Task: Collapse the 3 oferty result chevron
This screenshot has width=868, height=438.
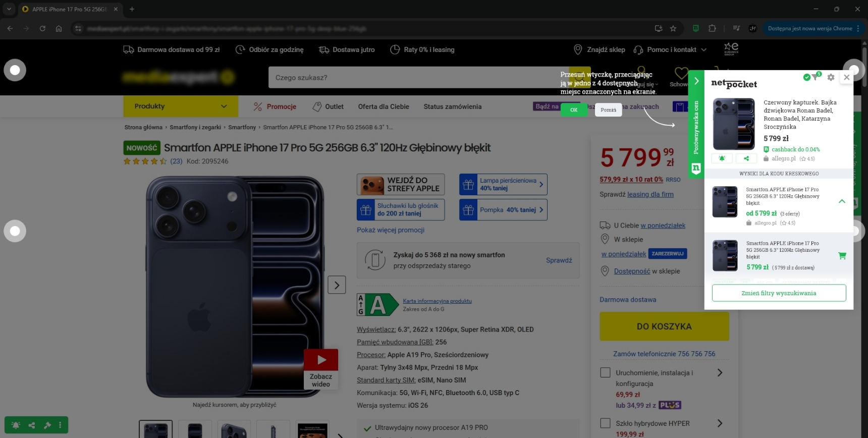Action: click(841, 201)
